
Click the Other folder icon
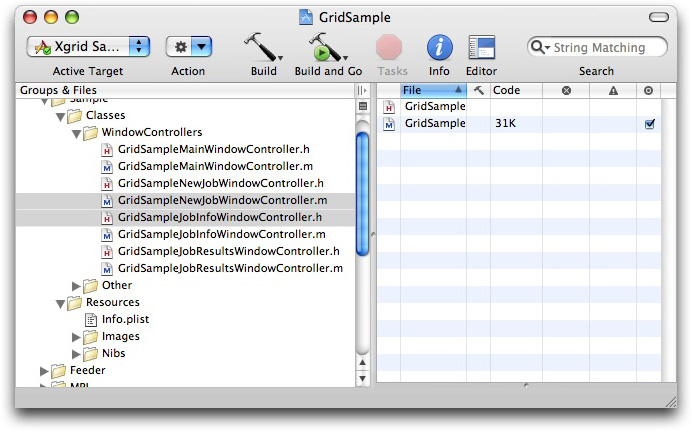(90, 286)
